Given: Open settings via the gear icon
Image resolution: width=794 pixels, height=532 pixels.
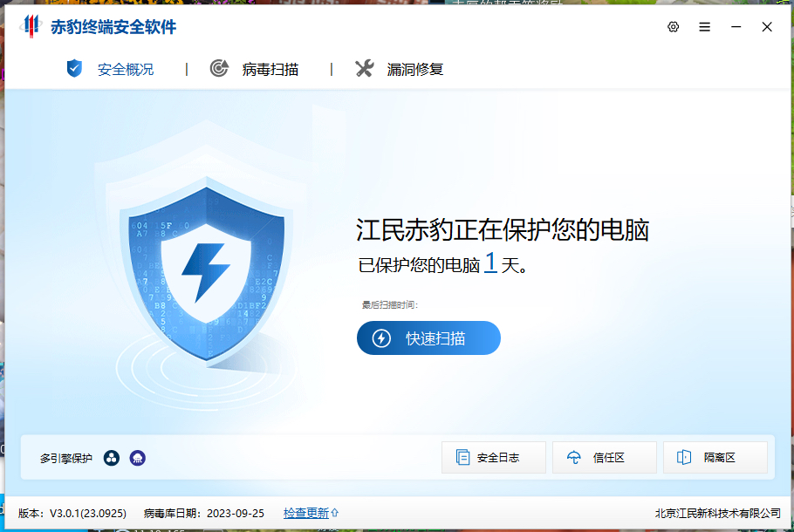Looking at the screenshot, I should coord(673,27).
